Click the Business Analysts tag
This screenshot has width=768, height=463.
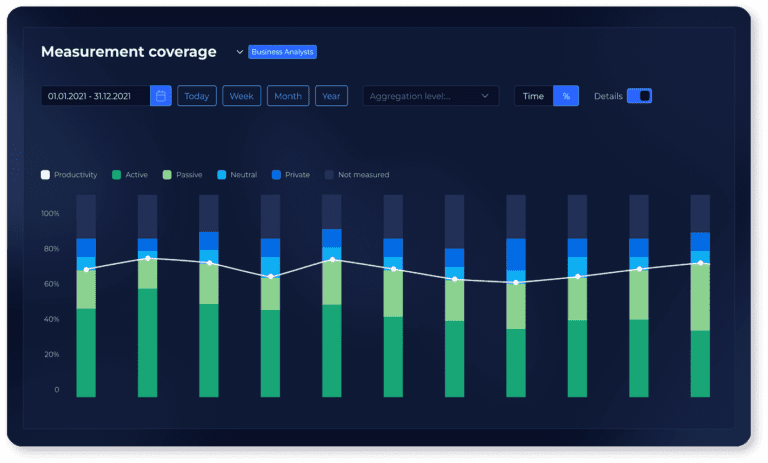283,52
